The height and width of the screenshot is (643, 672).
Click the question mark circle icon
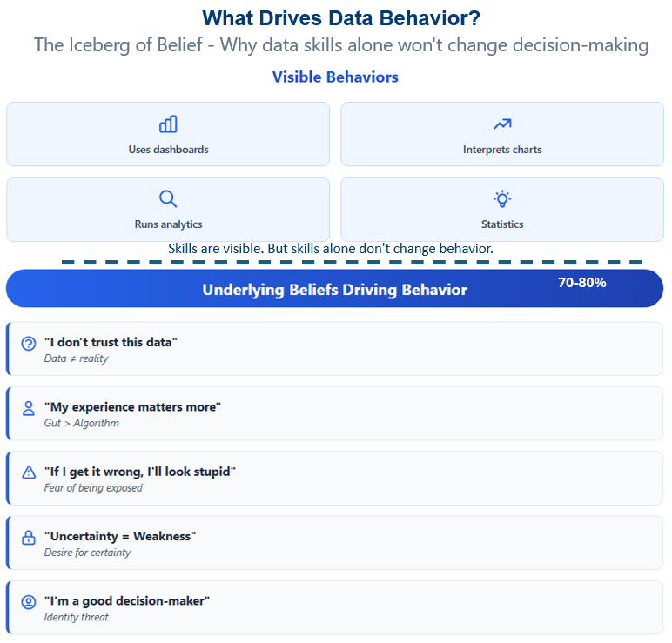tap(29, 344)
